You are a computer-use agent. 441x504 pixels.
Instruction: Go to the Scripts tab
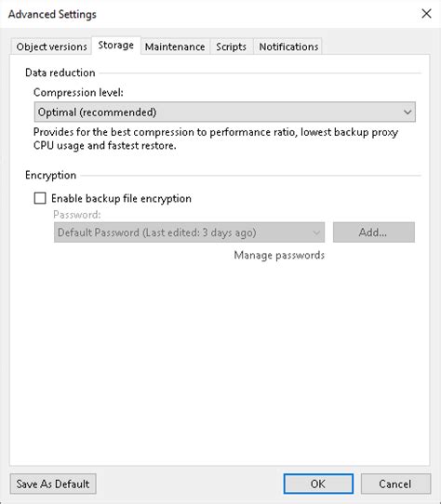tap(232, 46)
